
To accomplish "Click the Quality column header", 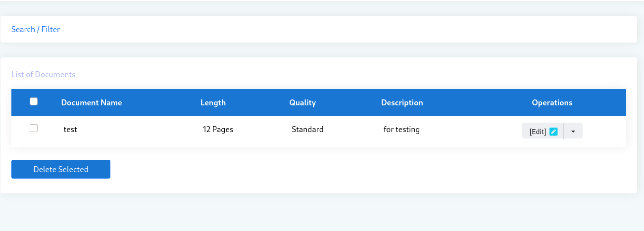I will (302, 103).
